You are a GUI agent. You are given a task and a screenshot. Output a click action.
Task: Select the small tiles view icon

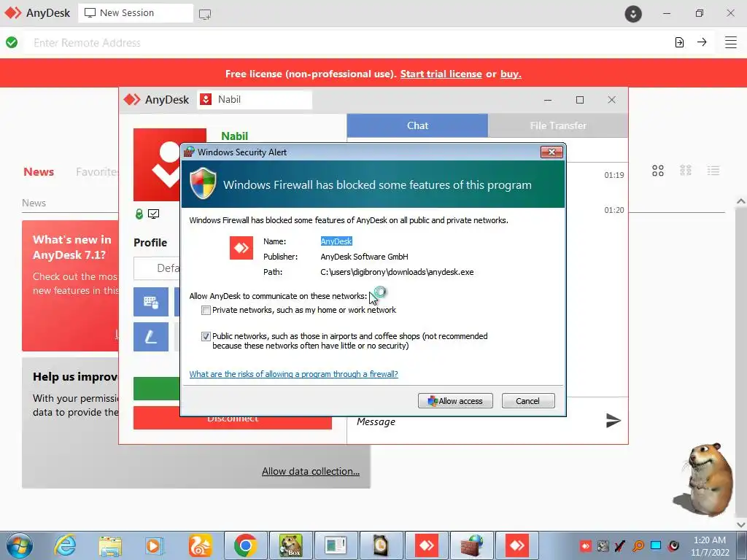coord(686,171)
